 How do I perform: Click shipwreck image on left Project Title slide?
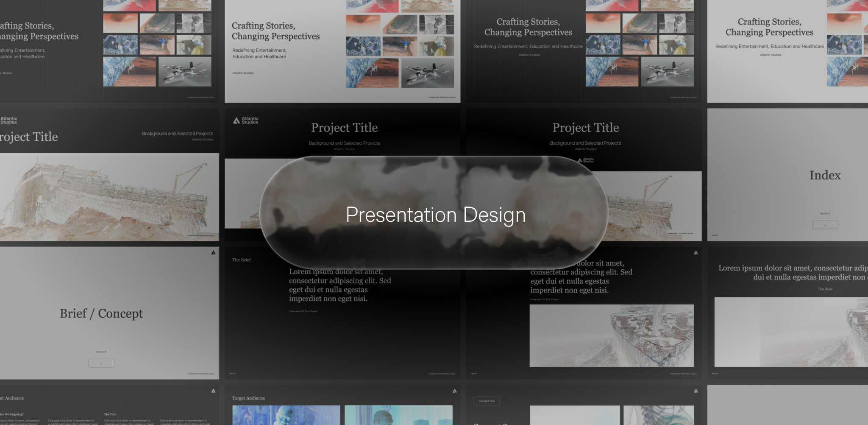109,197
